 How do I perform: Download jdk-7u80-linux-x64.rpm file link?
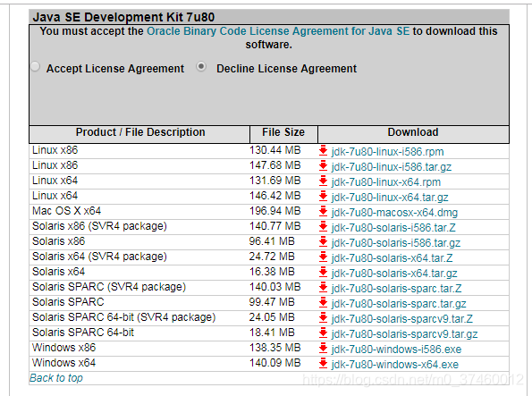pyautogui.click(x=386, y=182)
